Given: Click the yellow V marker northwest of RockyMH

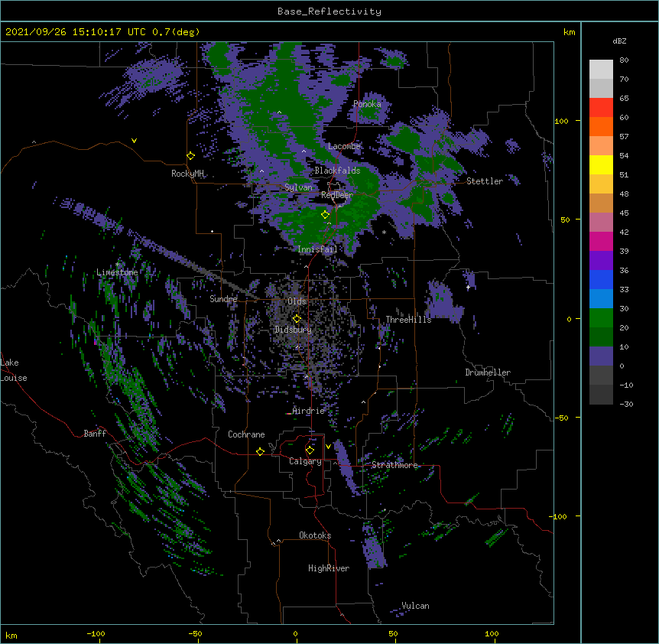Looking at the screenshot, I should pyautogui.click(x=134, y=141).
